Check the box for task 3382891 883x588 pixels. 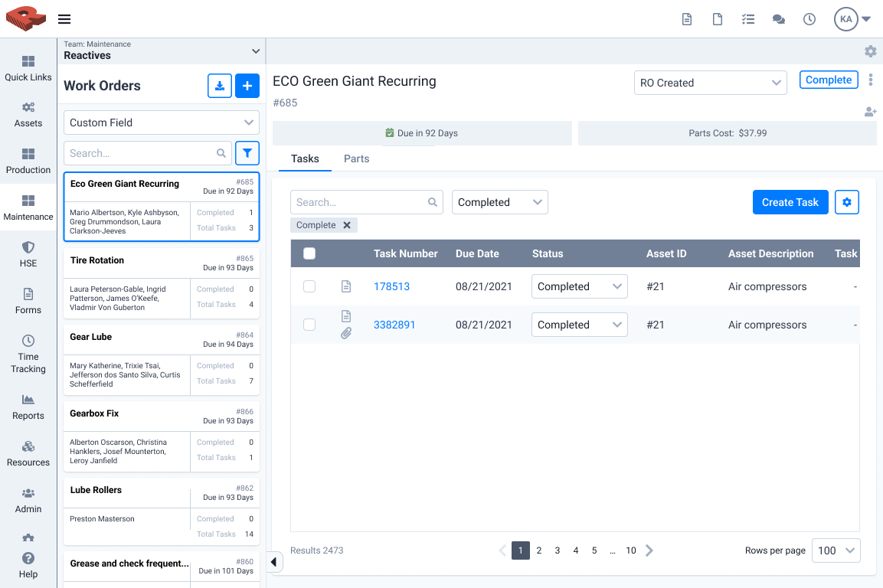pos(309,325)
